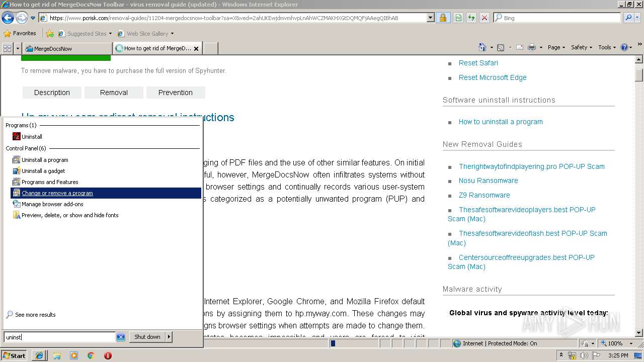Refresh the page with the green arrows
644x362 pixels.
471,18
